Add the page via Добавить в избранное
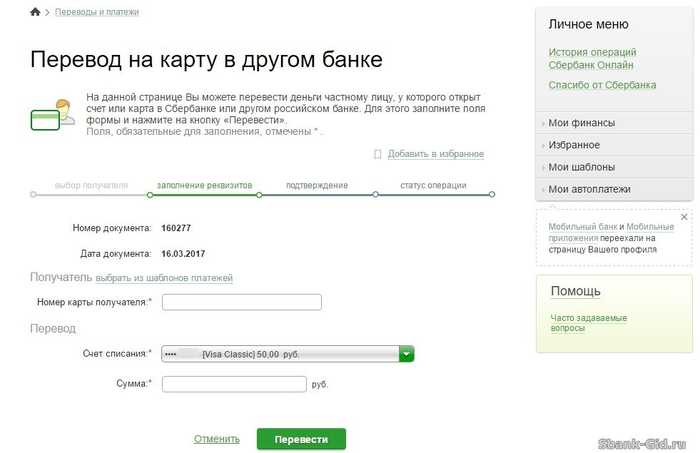This screenshot has height=453, width=700. (436, 154)
